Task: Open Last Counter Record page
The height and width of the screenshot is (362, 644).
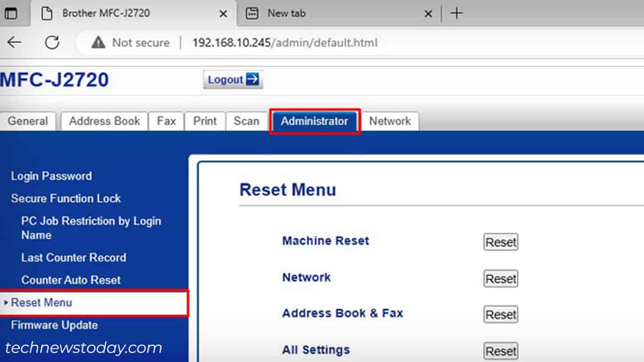Action: [74, 257]
